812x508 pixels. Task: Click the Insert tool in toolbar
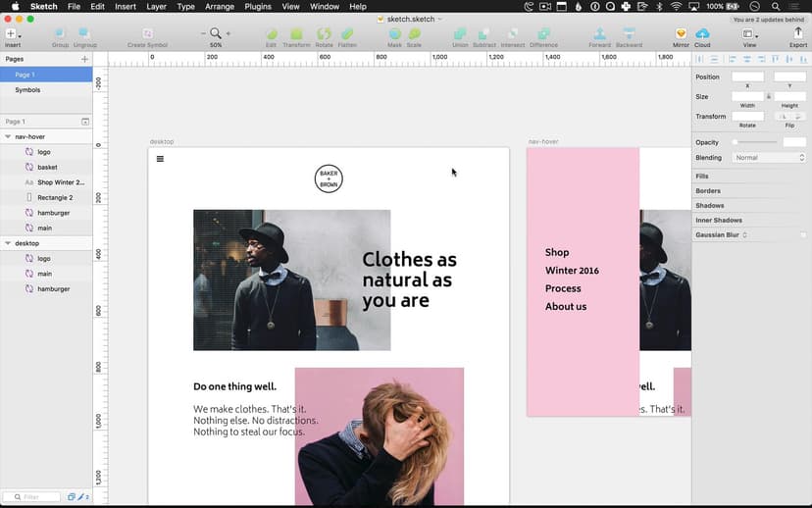[x=12, y=35]
